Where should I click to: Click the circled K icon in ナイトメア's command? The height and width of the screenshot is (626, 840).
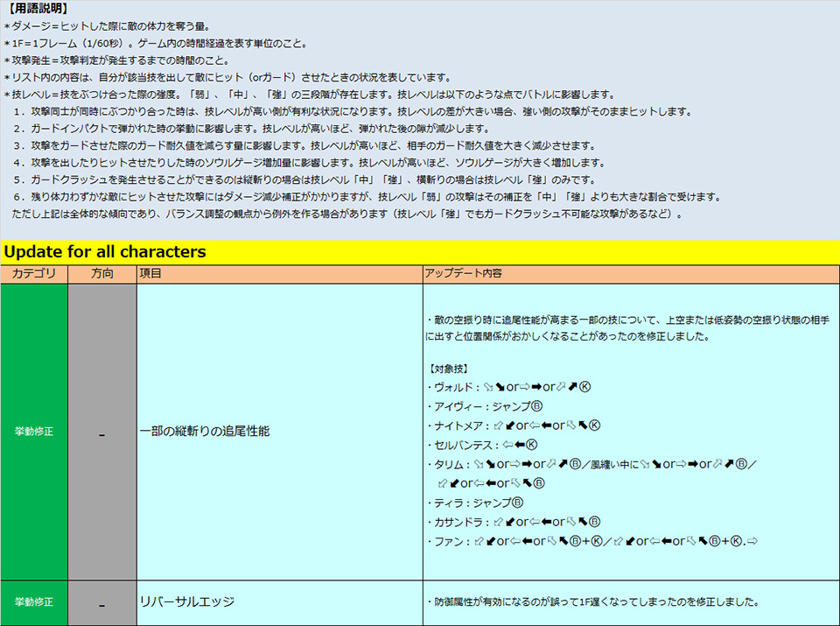[x=594, y=426]
